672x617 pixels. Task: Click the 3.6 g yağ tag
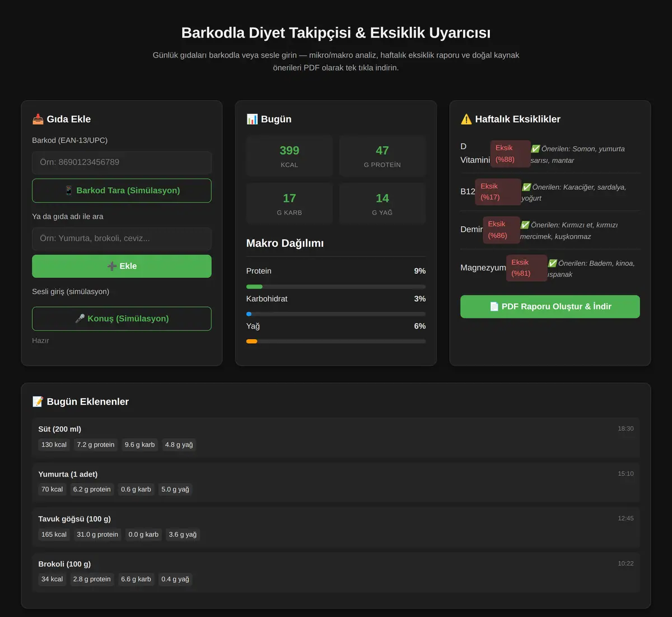[183, 535]
